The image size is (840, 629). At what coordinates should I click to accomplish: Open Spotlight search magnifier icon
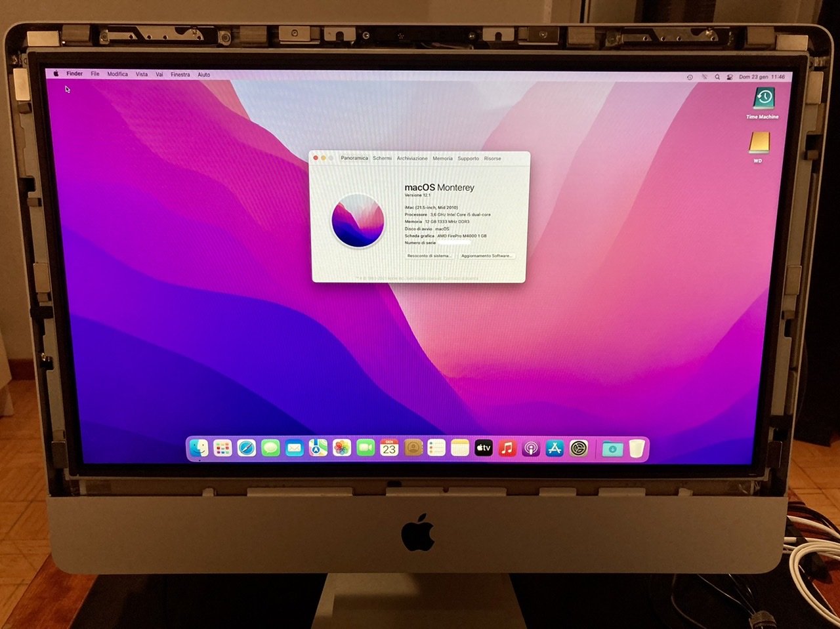(x=717, y=77)
